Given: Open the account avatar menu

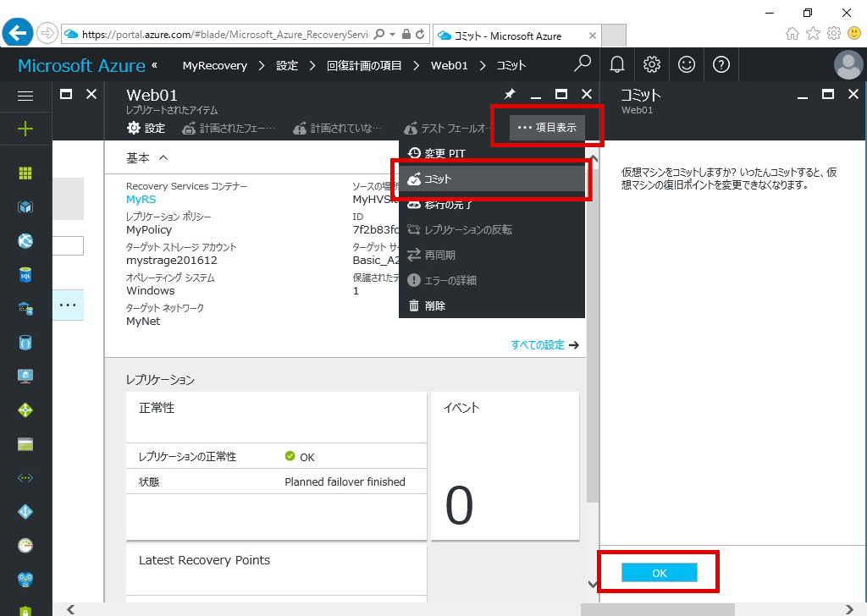Looking at the screenshot, I should 848,64.
